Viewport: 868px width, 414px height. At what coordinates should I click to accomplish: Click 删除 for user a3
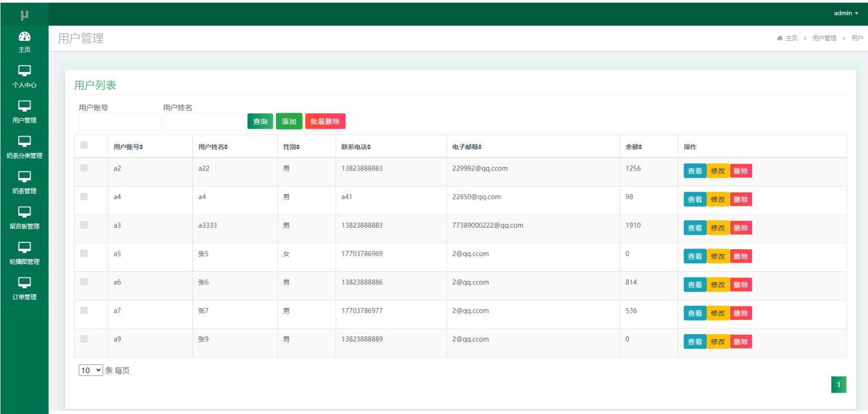pos(741,228)
